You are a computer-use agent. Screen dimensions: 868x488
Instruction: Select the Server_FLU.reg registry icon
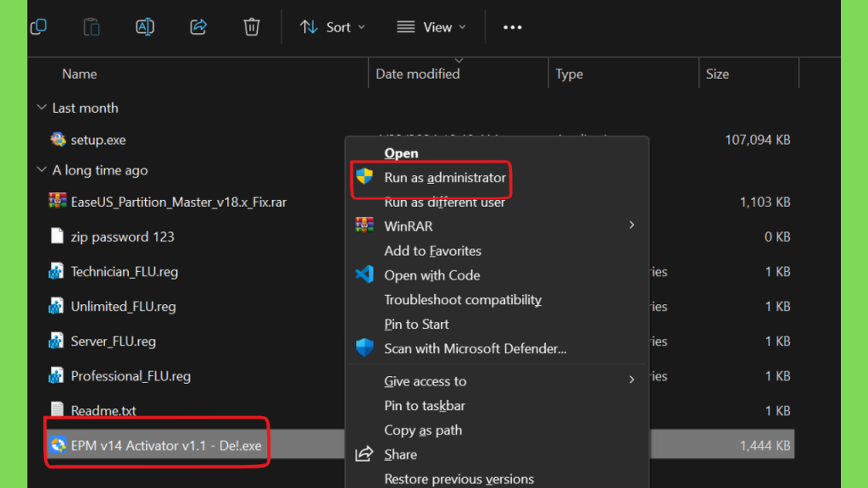click(56, 341)
